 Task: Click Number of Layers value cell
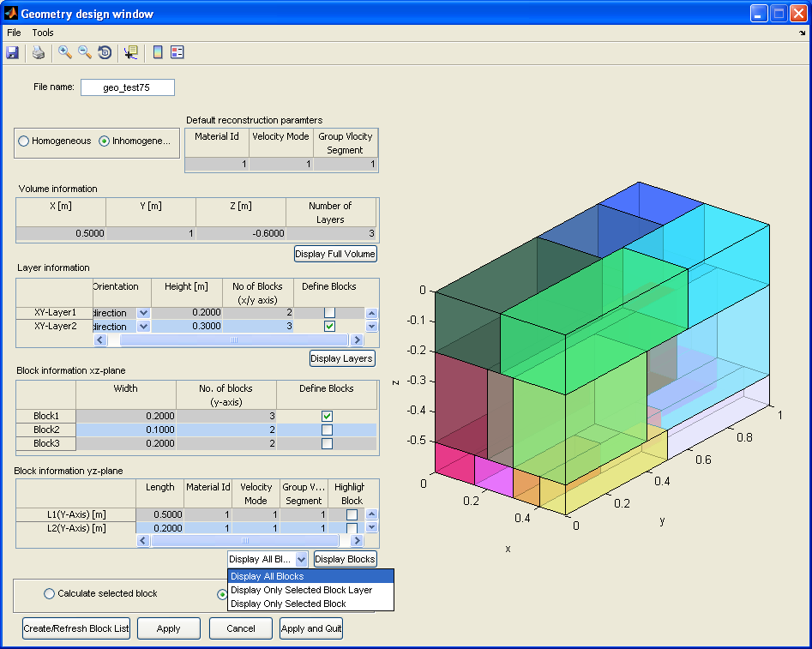click(x=331, y=233)
